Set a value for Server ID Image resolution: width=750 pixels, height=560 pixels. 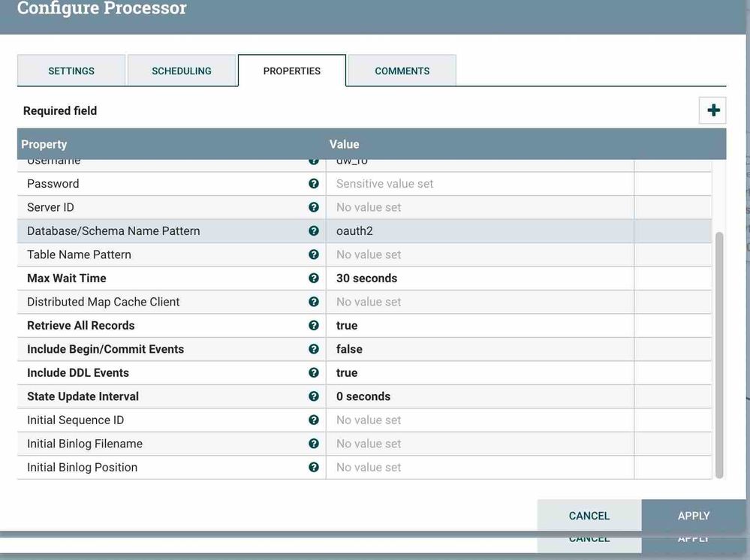(480, 207)
